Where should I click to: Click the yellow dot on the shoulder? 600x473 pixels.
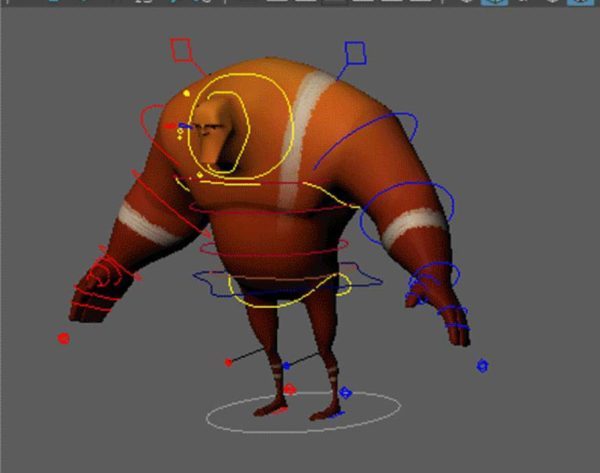pos(188,91)
